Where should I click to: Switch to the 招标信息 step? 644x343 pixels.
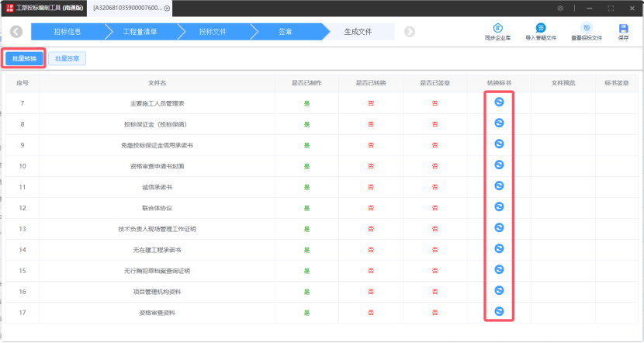click(x=68, y=32)
